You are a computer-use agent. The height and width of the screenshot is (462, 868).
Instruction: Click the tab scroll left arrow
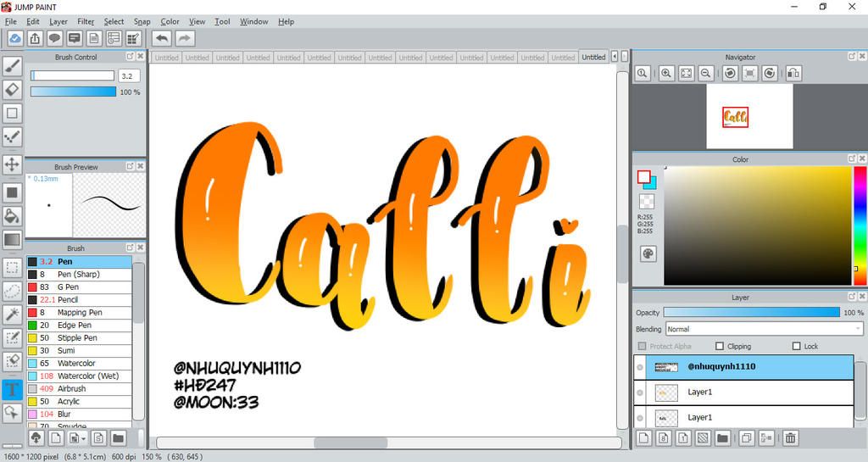(x=614, y=57)
